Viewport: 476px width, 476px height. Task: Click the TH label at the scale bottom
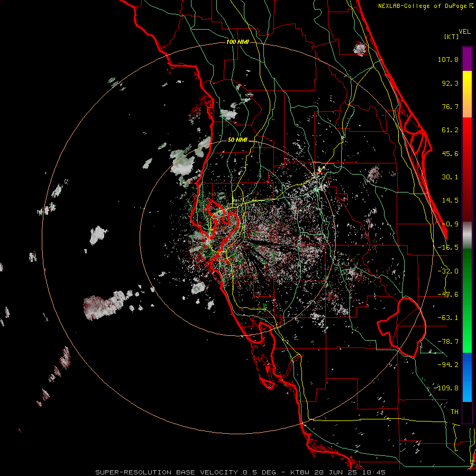454,411
